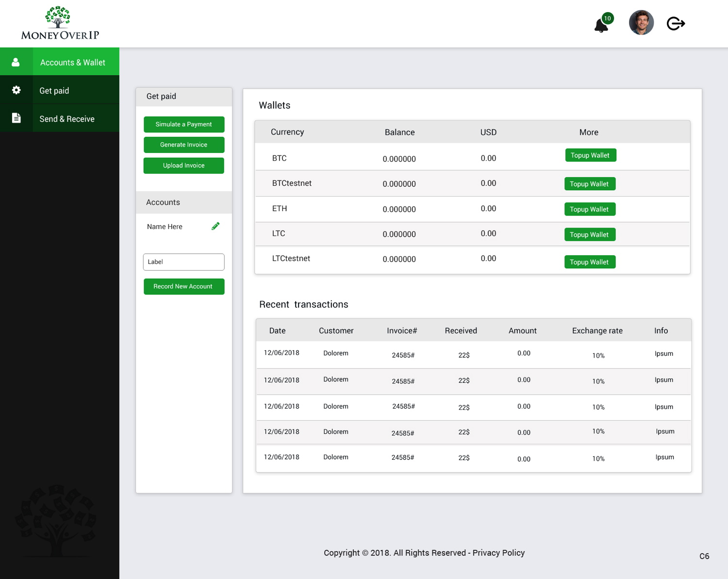Edit the Name Here account with pencil
Image resolution: width=728 pixels, height=579 pixels.
(215, 226)
